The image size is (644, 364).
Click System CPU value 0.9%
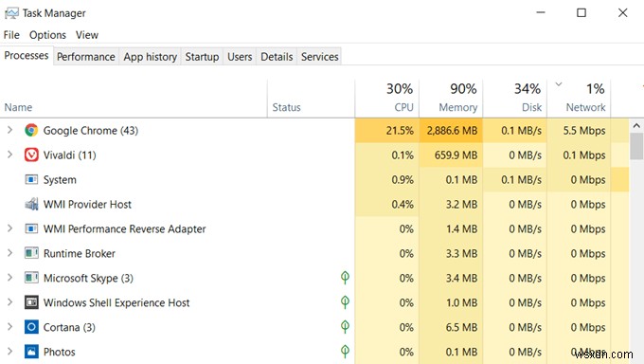pyautogui.click(x=402, y=180)
